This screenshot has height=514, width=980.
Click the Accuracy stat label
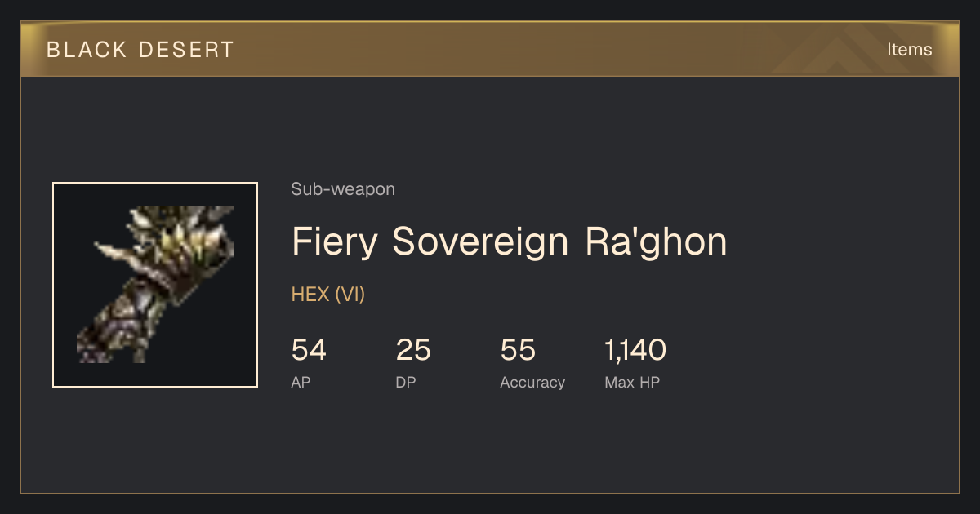tap(532, 383)
